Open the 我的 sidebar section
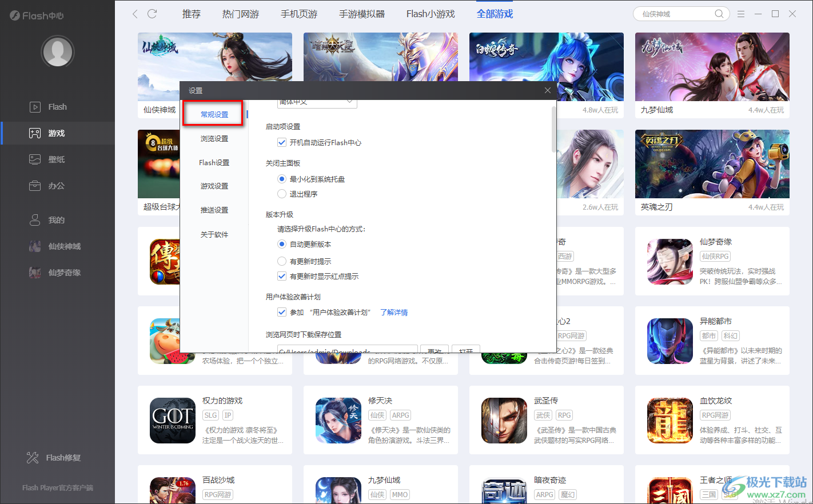 point(57,220)
